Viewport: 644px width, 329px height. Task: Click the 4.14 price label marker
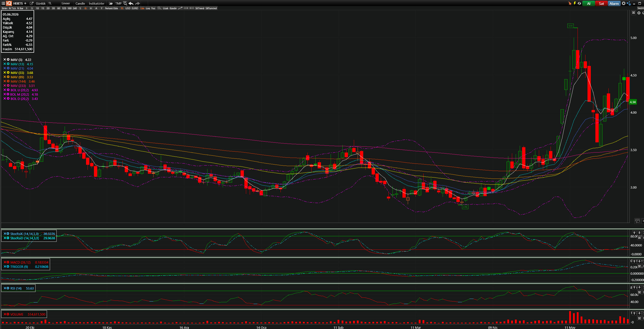click(633, 102)
